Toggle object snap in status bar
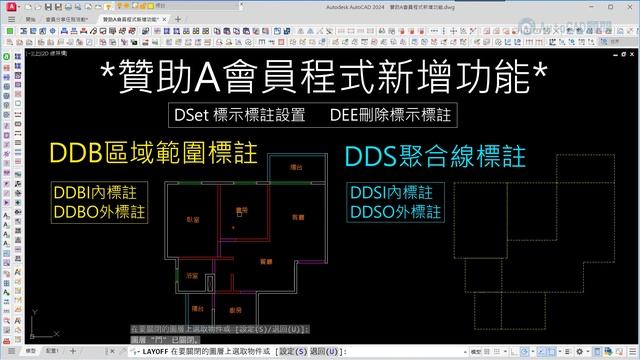 551,351
